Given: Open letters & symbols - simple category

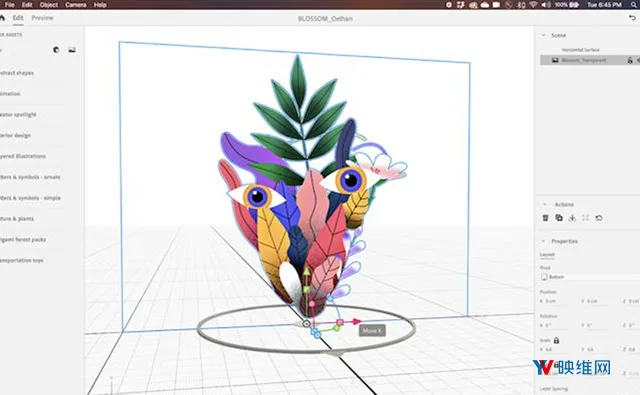Looking at the screenshot, I should (x=30, y=198).
